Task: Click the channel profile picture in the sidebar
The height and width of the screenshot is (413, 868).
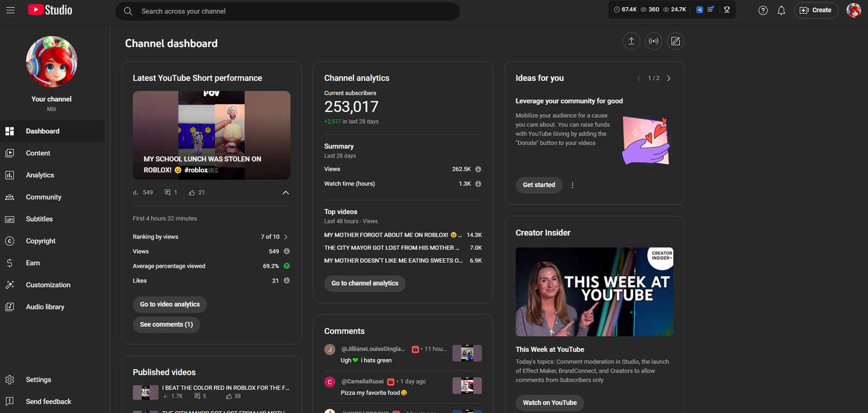Action: click(52, 62)
